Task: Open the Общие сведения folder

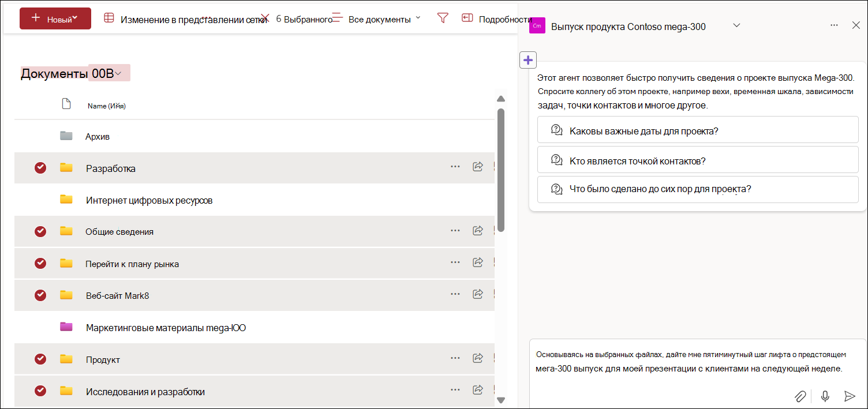Action: pyautogui.click(x=119, y=232)
